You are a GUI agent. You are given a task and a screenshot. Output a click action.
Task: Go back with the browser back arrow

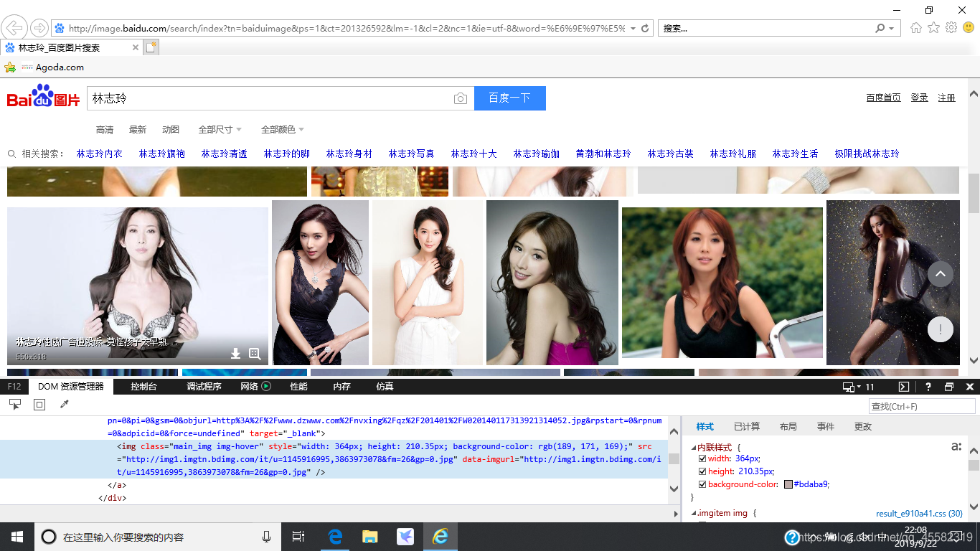coord(14,28)
